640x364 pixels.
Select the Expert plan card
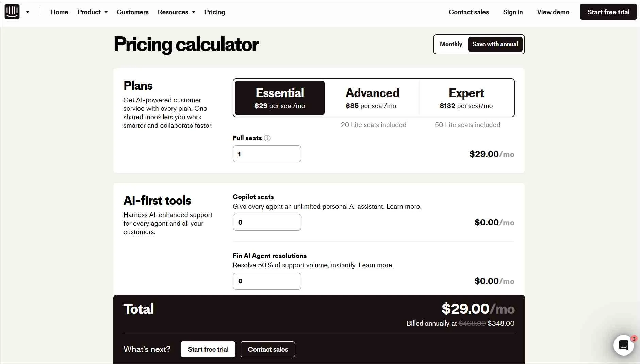tap(466, 98)
